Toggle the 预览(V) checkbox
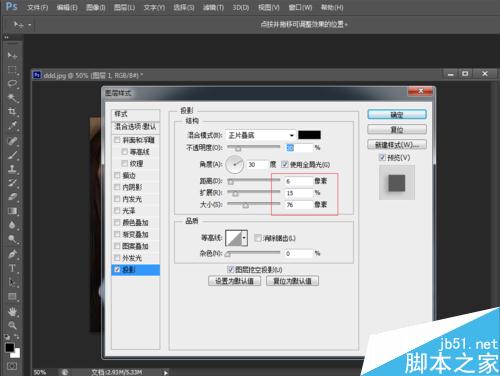This screenshot has height=376, width=500. [382, 157]
